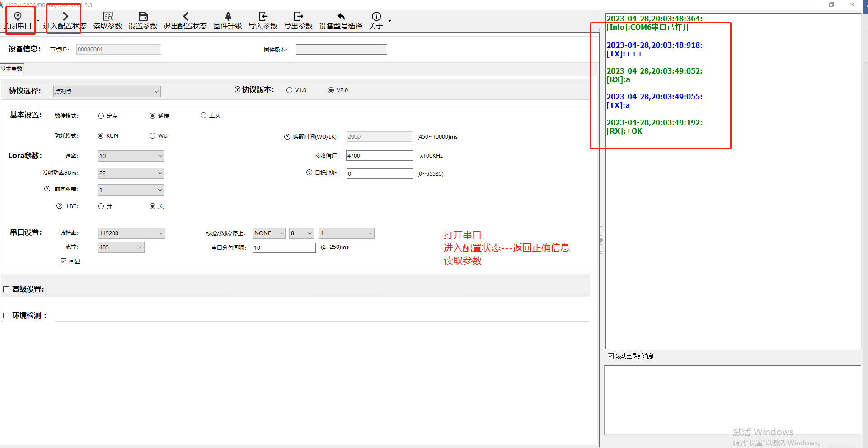Viewport: 868px width, 448px height.
Task: Toggle the 回显 echo checkbox
Action: (64, 261)
